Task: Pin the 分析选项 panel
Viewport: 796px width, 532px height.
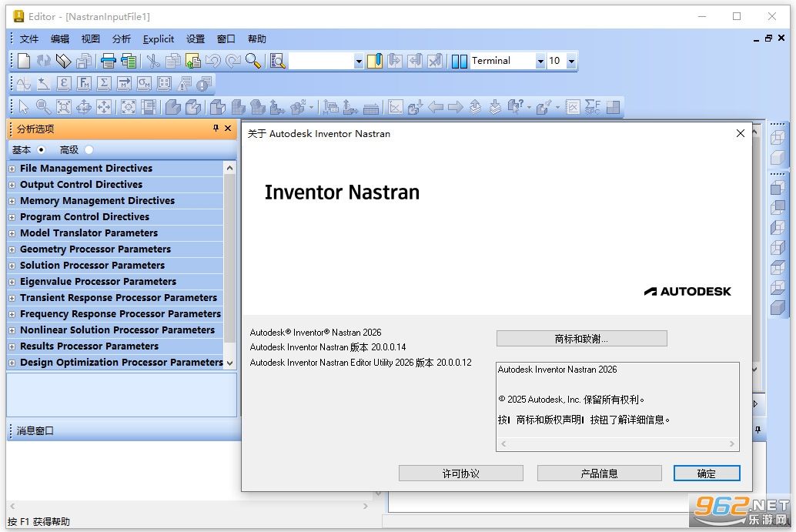Action: [x=216, y=129]
